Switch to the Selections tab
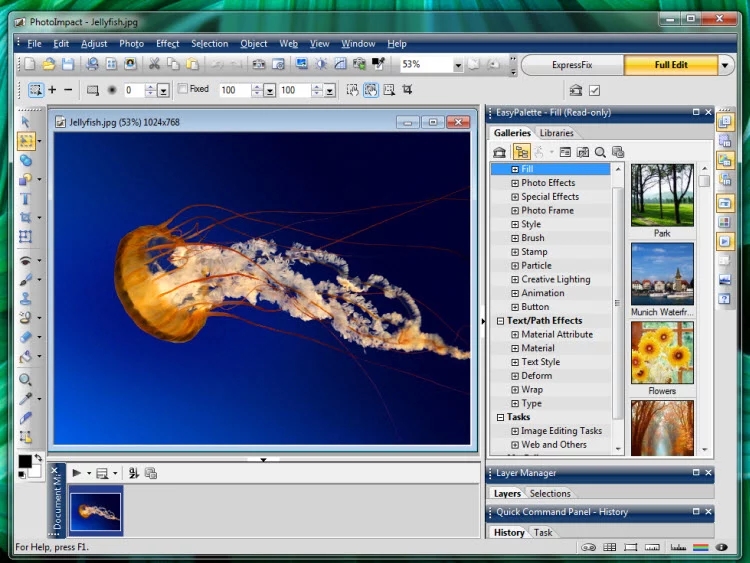750x563 pixels. (x=550, y=493)
